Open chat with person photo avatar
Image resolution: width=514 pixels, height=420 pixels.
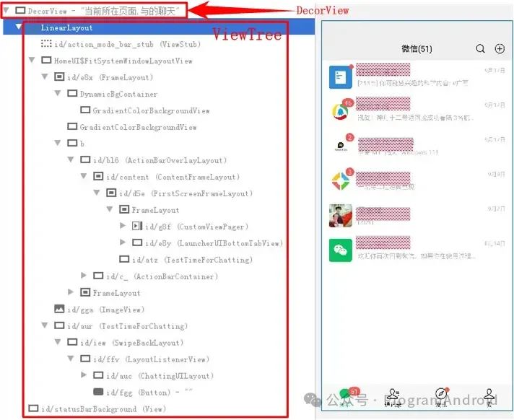coord(417,215)
